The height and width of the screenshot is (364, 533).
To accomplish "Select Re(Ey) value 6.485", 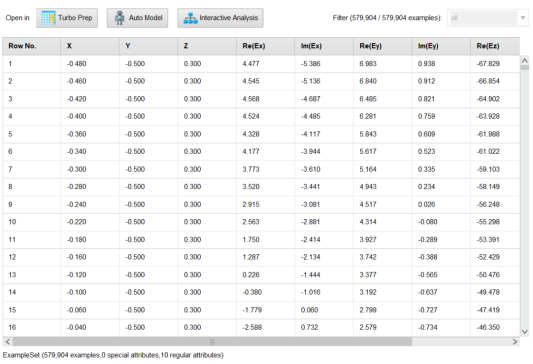I will click(x=368, y=99).
